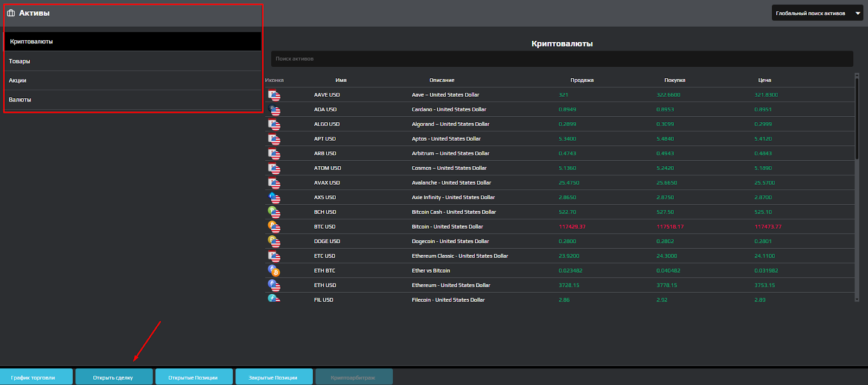Viewport: 868px width, 385px height.
Task: Click BCH USD sell price 522.70
Action: coord(567,212)
